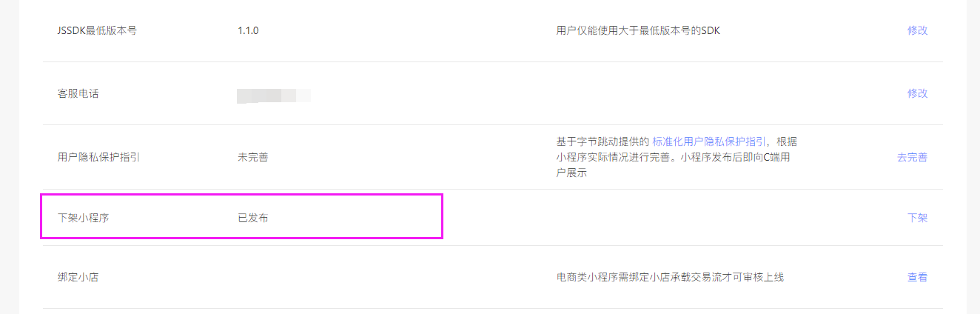Click the 未完善 status text
Viewport: 980px width, 314px height.
252,157
